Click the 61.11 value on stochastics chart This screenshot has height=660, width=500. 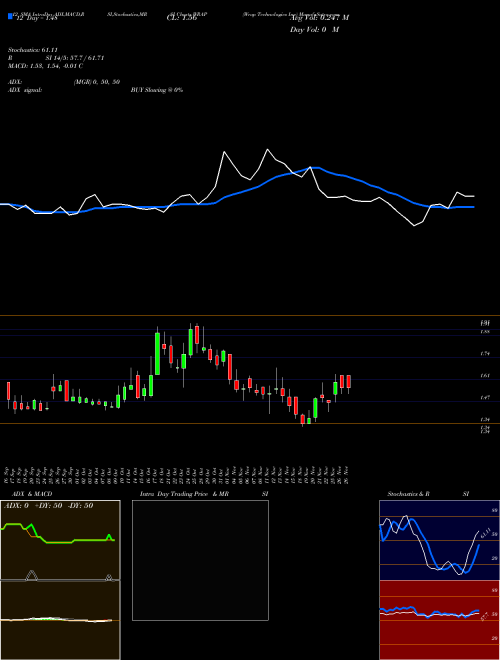point(485,533)
